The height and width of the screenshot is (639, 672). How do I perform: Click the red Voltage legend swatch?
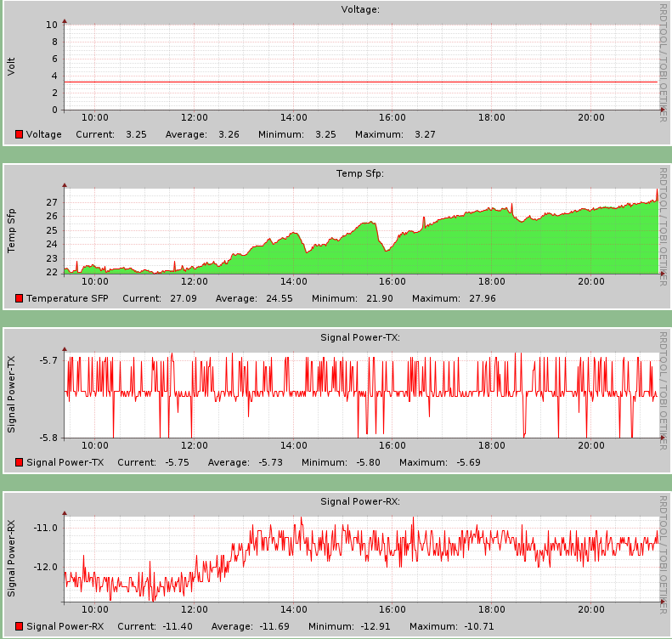(19, 134)
